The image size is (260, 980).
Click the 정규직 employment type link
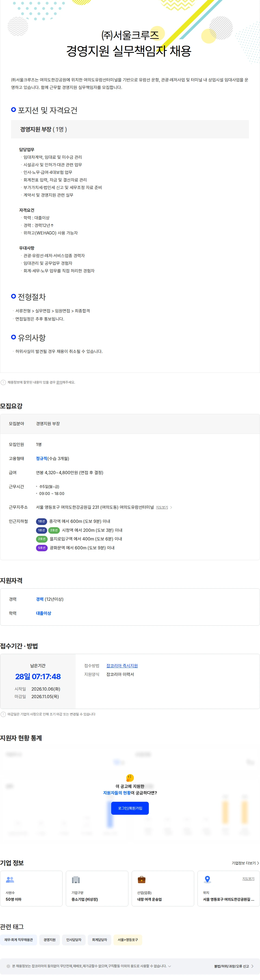coord(41,459)
